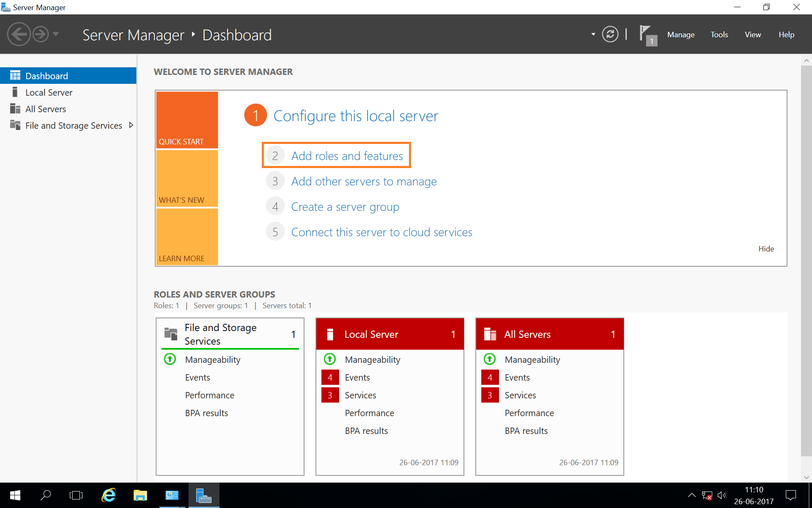812x508 pixels.
Task: Select Dashboard in the left pane
Action: tap(68, 76)
